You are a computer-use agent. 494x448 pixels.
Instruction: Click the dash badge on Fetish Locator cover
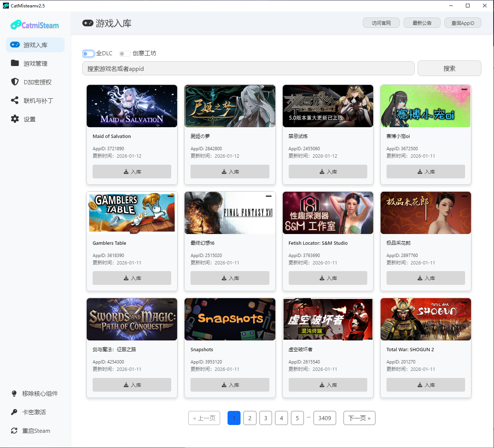click(367, 196)
